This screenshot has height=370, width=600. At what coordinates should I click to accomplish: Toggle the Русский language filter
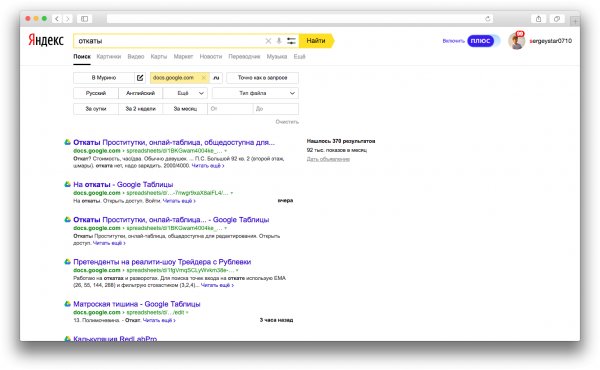[96, 93]
